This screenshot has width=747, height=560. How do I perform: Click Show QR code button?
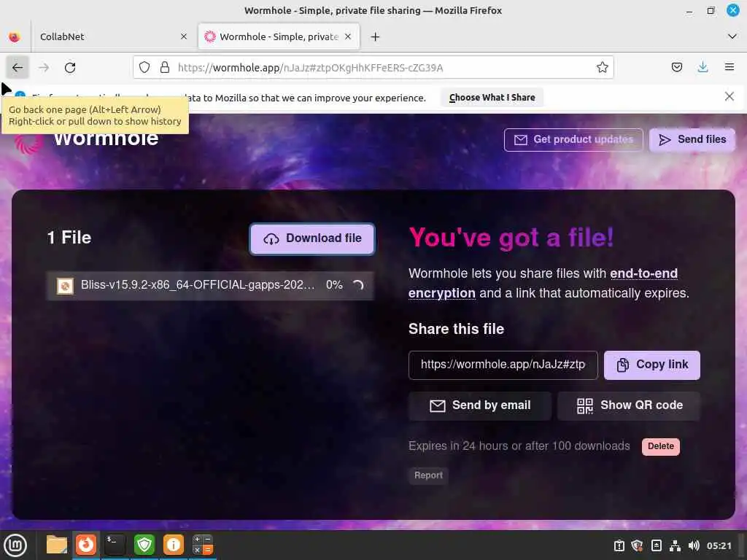pos(629,405)
